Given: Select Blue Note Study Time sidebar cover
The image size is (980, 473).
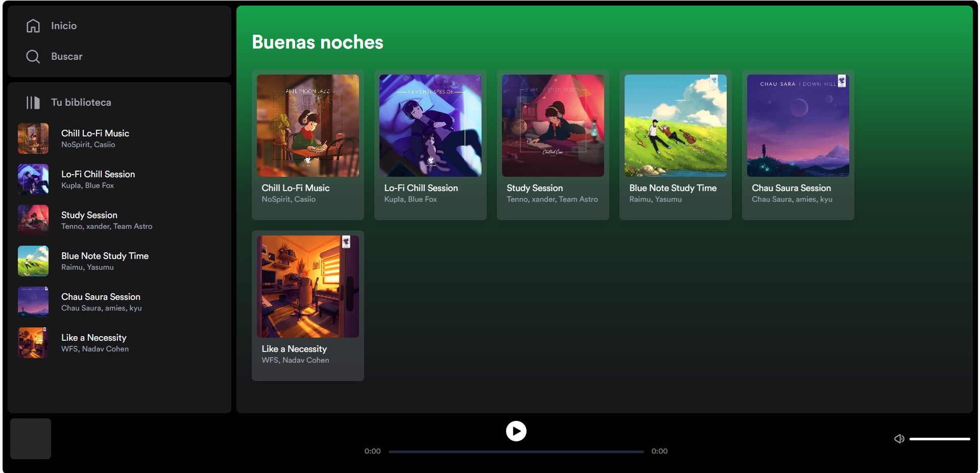Looking at the screenshot, I should pos(33,261).
